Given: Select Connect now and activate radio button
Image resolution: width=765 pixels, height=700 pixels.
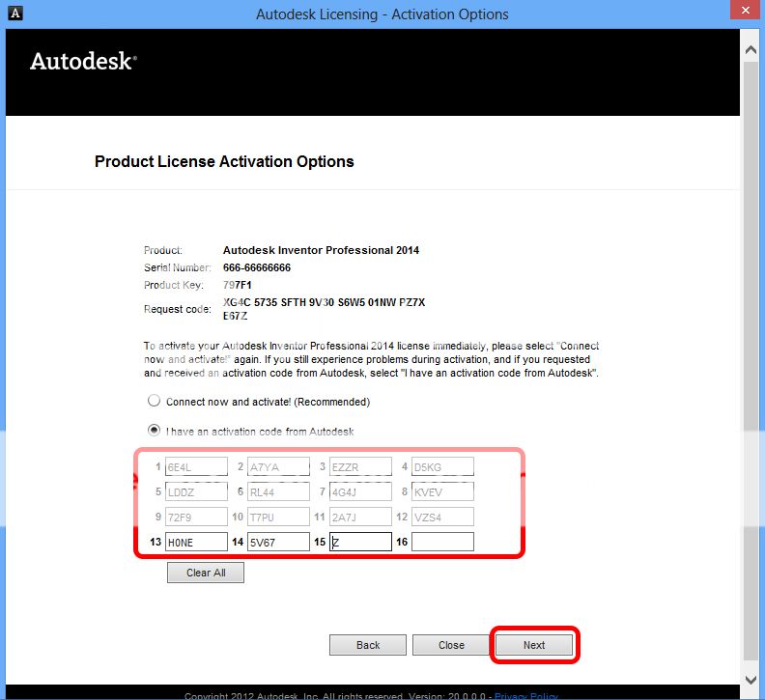Looking at the screenshot, I should click(154, 401).
